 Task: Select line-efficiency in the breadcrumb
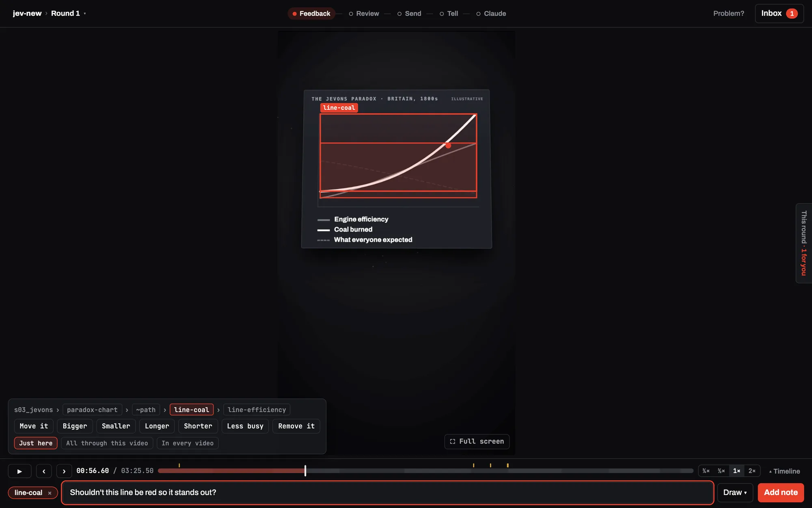coord(257,410)
